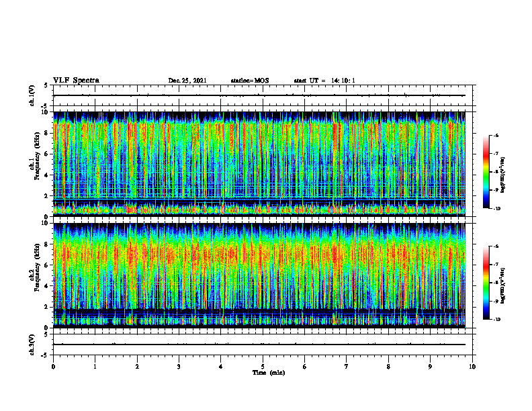Click the ch.1 colorbar "log(PSD)" unit label
532x411 pixels.
point(504,175)
